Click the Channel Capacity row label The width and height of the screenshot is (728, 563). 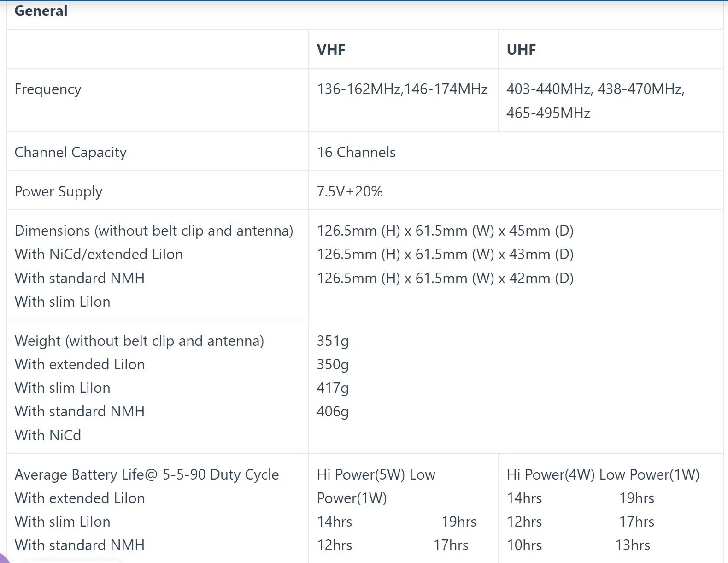[x=70, y=152]
